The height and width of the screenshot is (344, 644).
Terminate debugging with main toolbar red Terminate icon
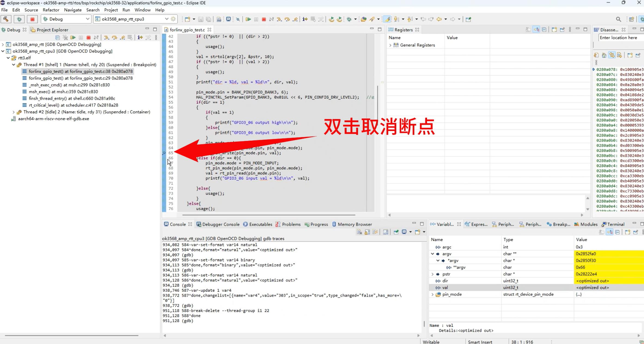click(x=264, y=19)
